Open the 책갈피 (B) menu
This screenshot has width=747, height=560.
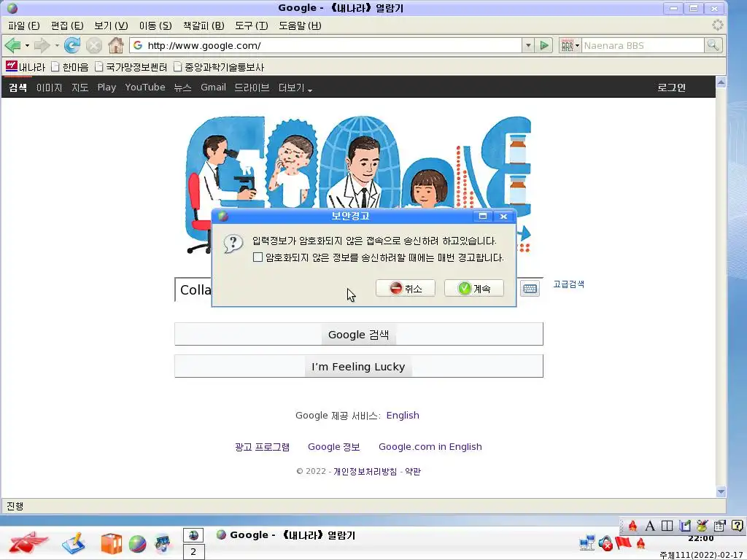point(204,26)
